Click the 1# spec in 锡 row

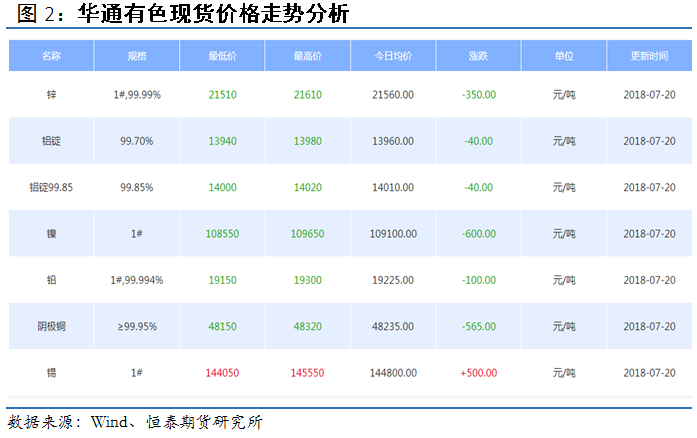(136, 373)
